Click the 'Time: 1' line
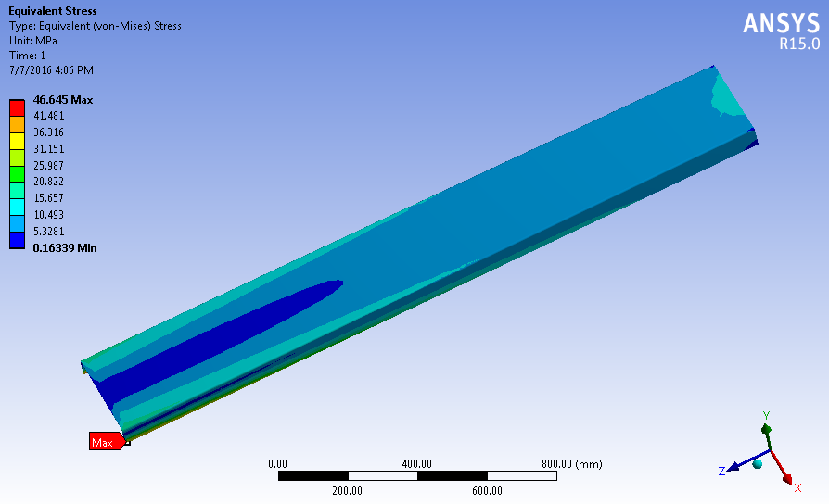Viewport: 829px width, 504px height. click(x=28, y=56)
